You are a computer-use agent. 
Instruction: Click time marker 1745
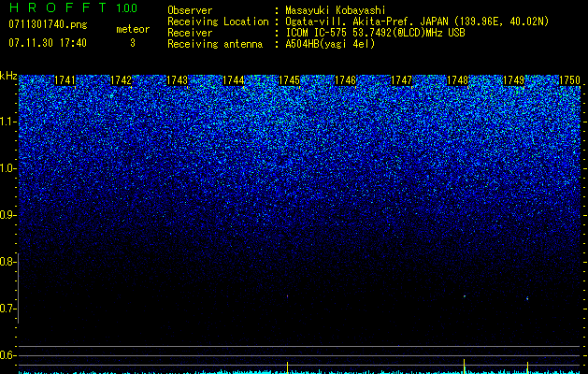(x=289, y=80)
